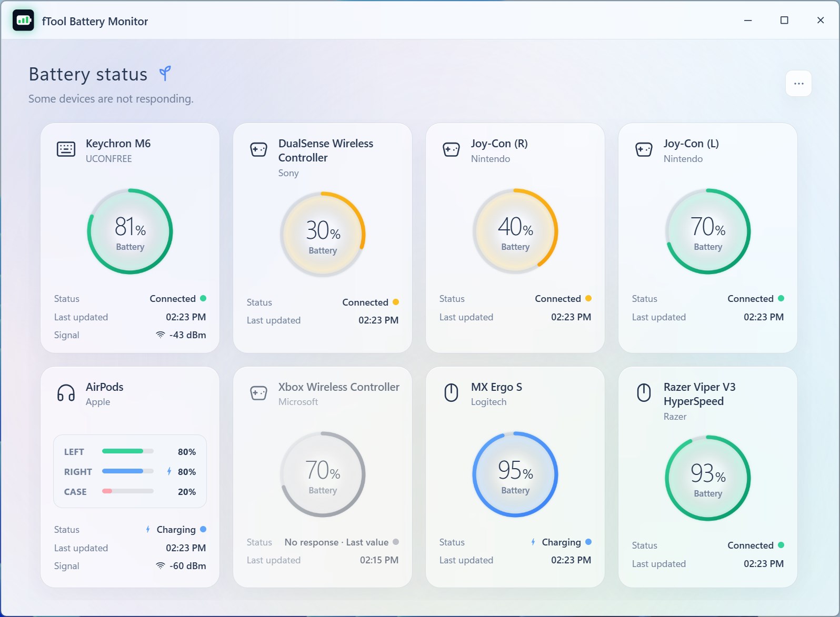This screenshot has height=617, width=840.
Task: Click the Sony manufacturer label
Action: coord(288,173)
